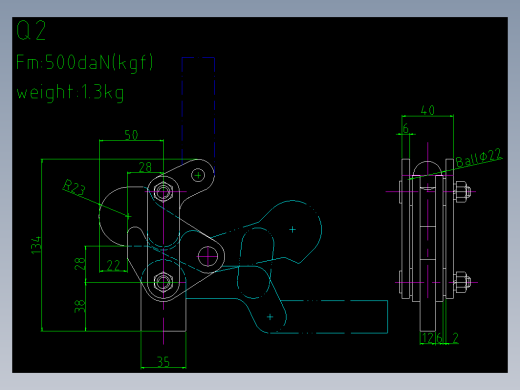Select the 12 dimension under side view
This screenshot has width=520, height=390.
pos(428,338)
